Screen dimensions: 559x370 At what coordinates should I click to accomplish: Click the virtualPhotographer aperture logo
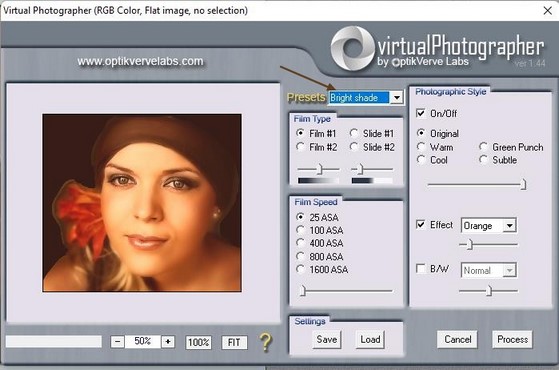352,48
